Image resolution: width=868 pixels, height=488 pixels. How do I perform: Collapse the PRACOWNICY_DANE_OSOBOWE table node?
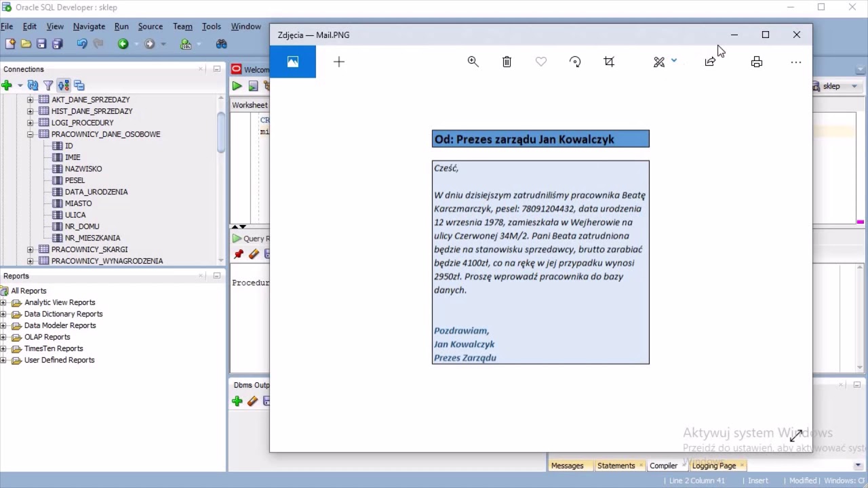(30, 134)
